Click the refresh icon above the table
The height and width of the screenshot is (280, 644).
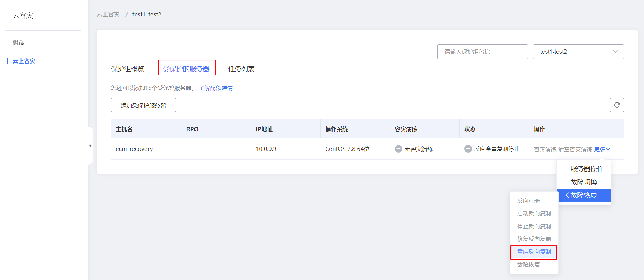(x=617, y=105)
